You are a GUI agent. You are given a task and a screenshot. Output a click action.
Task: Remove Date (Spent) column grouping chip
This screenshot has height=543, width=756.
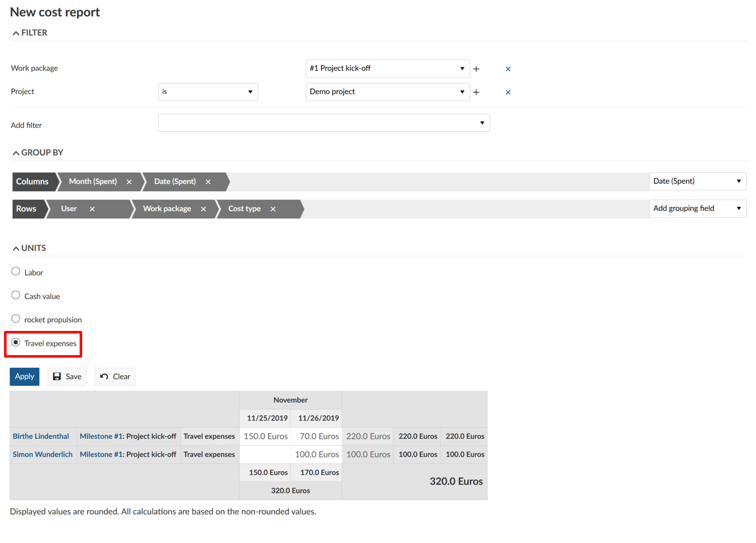tap(208, 182)
